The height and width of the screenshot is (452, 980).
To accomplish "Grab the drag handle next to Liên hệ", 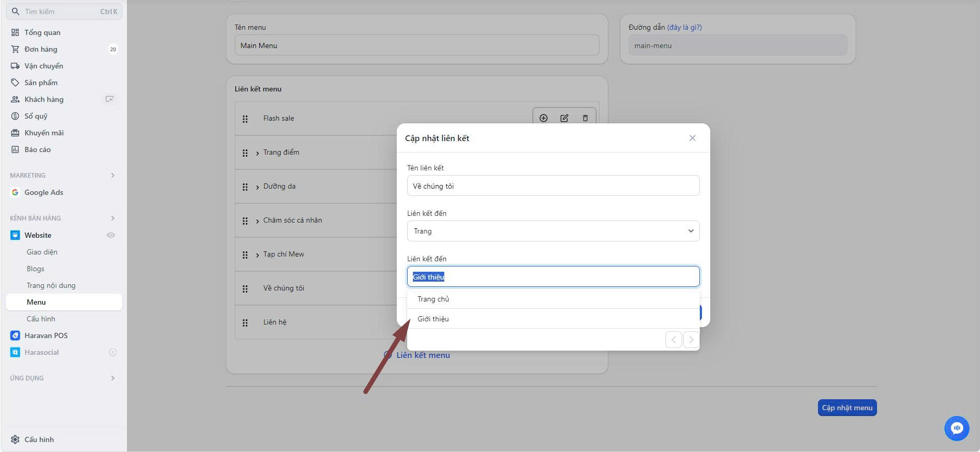I will click(245, 323).
